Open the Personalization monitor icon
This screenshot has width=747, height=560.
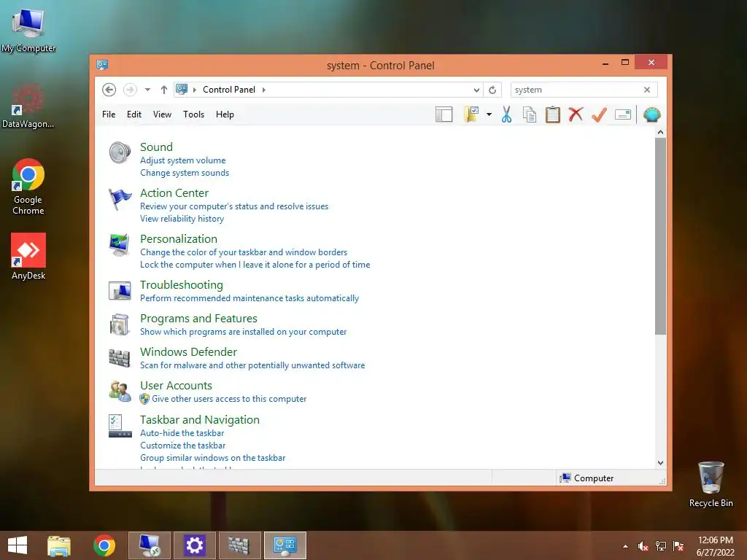click(x=120, y=244)
